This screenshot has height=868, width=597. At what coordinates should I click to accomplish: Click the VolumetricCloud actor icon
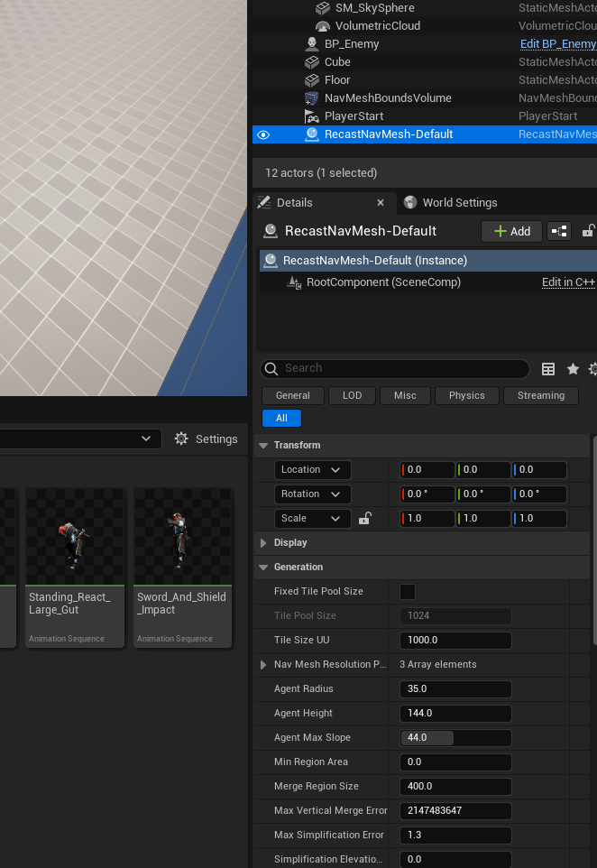point(323,26)
